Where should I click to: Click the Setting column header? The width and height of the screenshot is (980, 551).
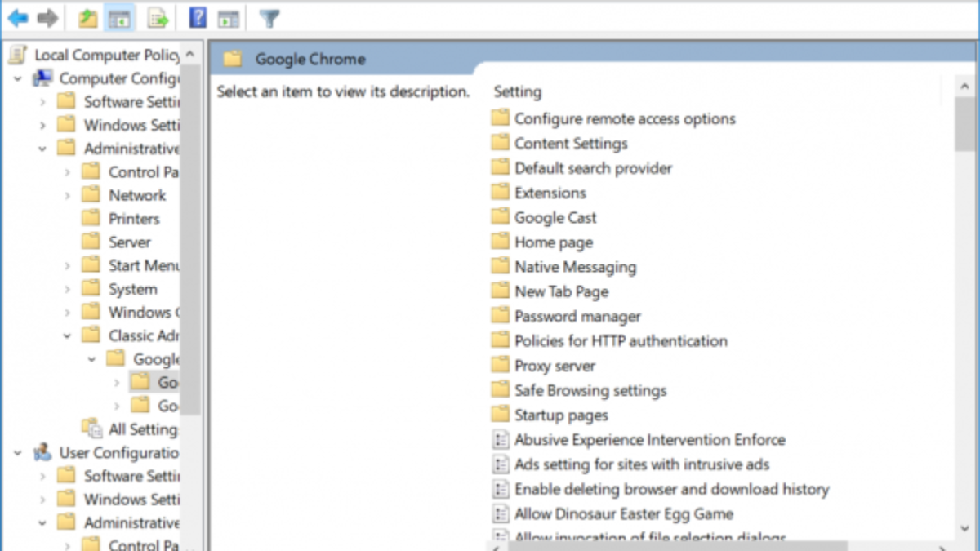coord(518,92)
